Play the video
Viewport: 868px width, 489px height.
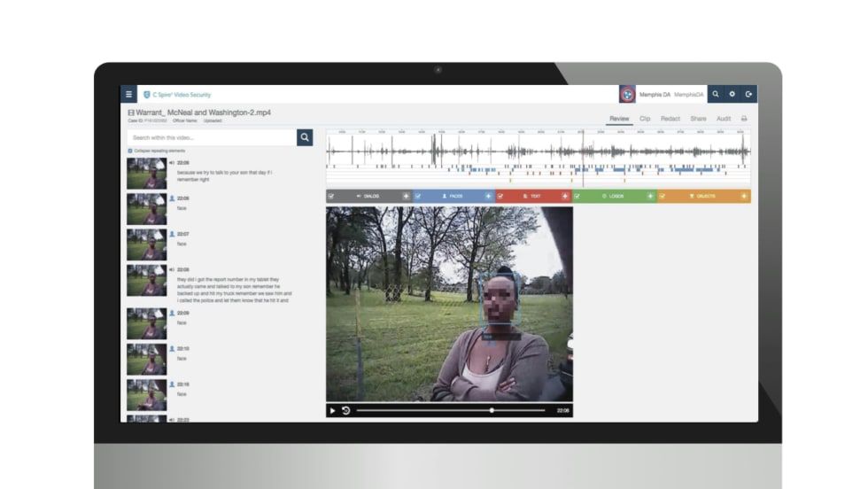pos(333,410)
